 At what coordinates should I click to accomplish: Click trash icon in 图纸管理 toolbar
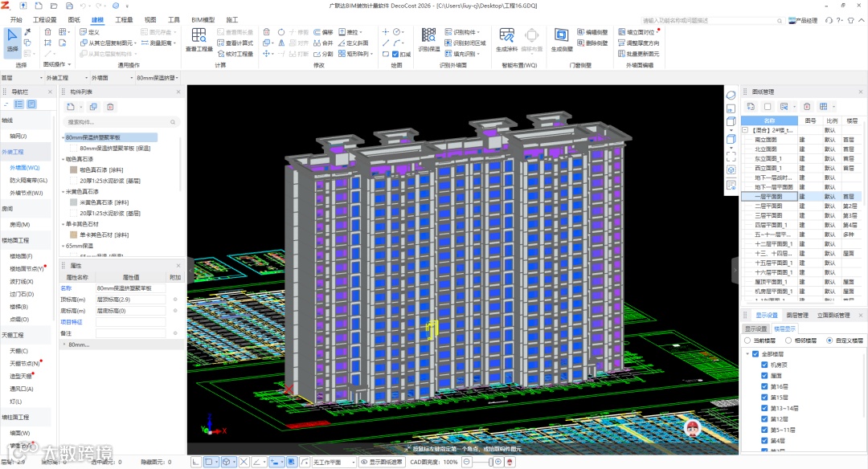click(x=807, y=107)
